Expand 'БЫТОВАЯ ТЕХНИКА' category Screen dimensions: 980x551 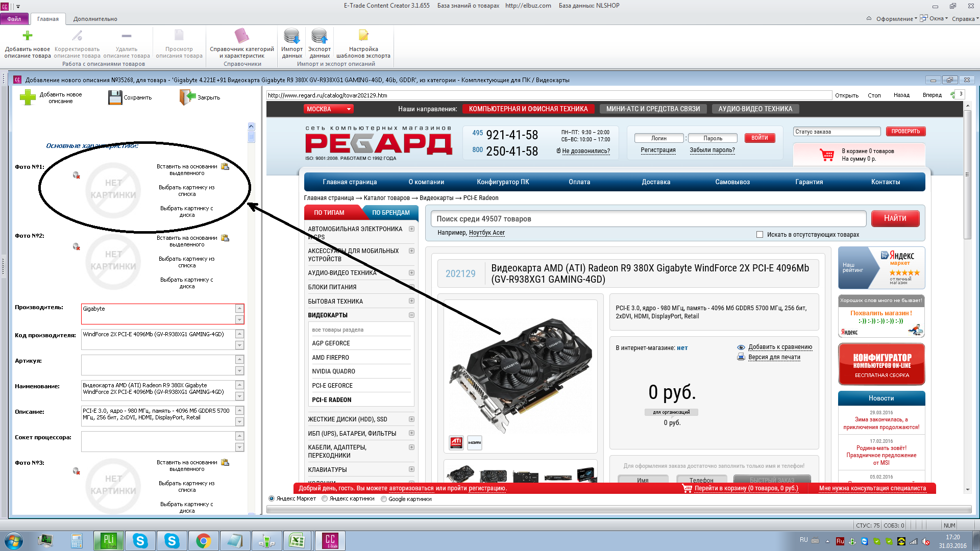[411, 301]
